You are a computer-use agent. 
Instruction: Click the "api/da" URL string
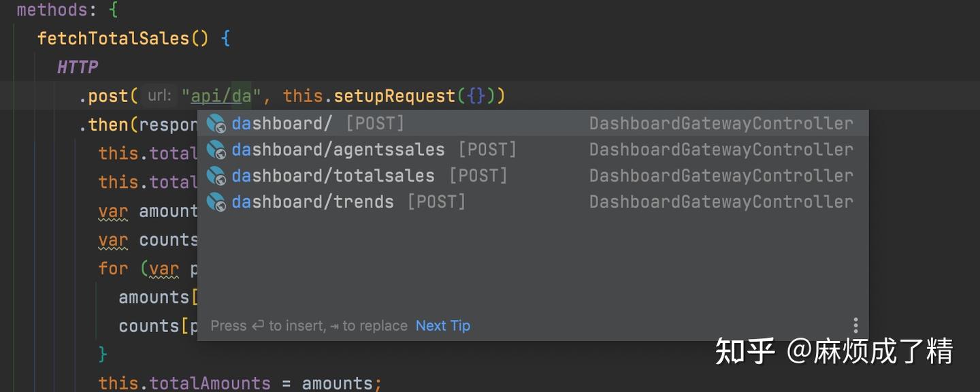tap(222, 96)
